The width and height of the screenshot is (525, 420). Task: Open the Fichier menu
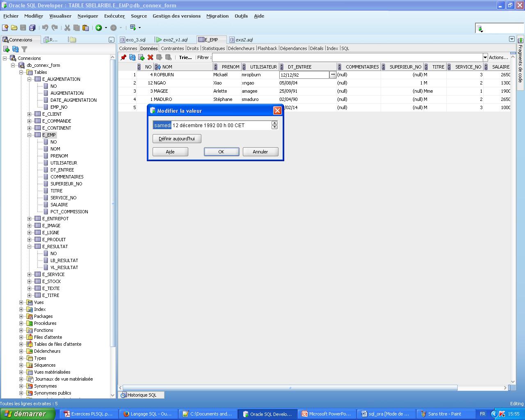point(11,16)
